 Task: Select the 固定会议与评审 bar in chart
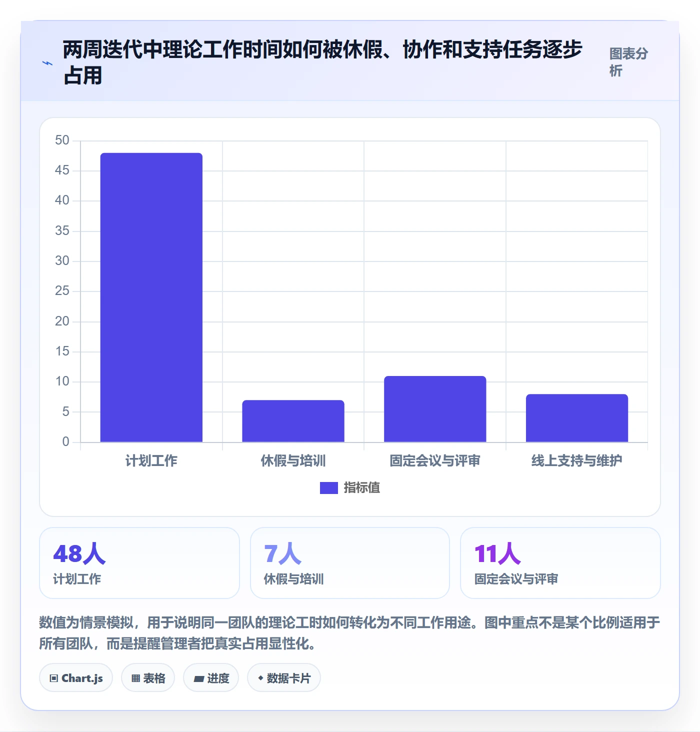tap(435, 409)
